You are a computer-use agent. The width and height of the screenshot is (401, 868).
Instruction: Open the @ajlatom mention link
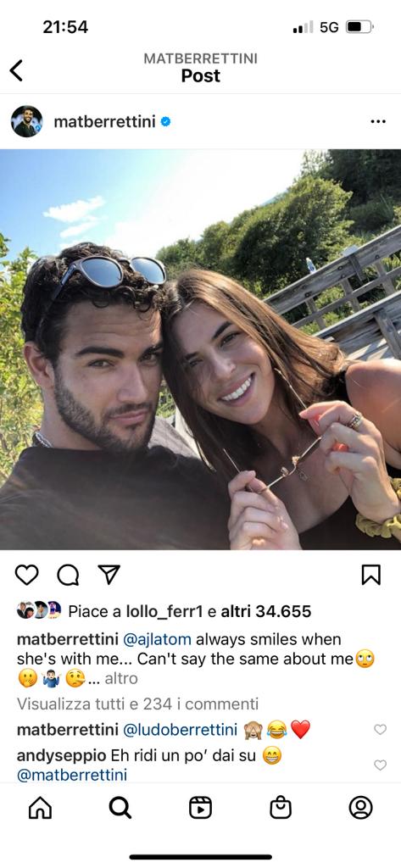[157, 639]
